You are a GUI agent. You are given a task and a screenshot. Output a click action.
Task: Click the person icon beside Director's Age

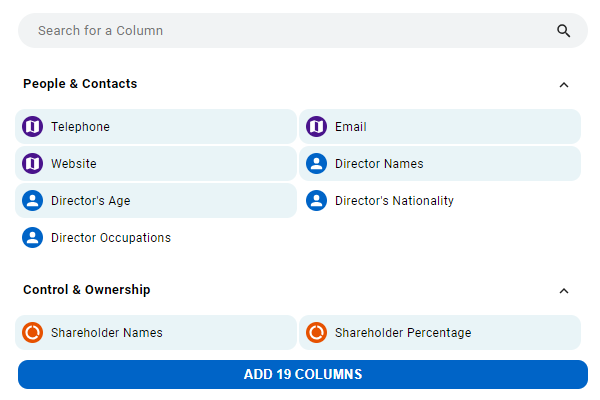pyautogui.click(x=33, y=201)
